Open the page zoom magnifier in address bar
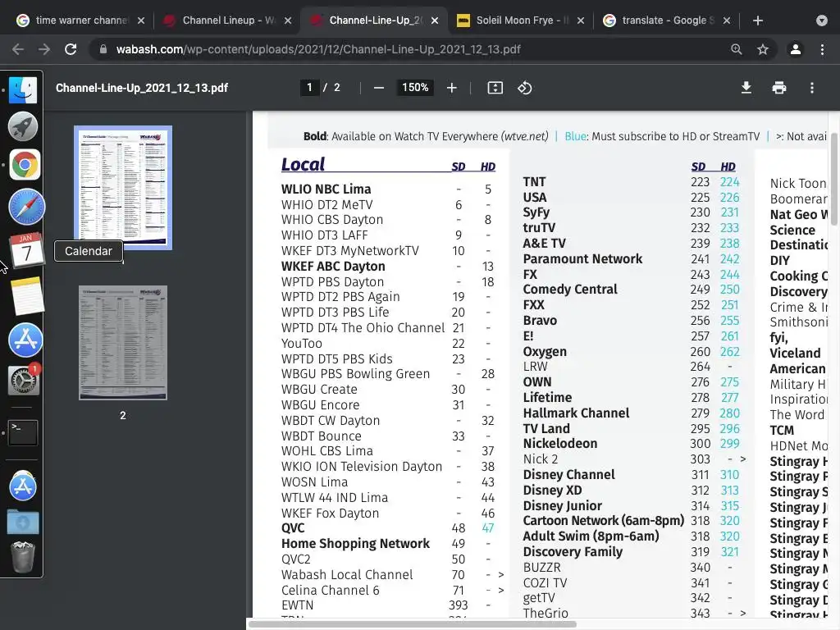This screenshot has height=630, width=840. coord(737,49)
